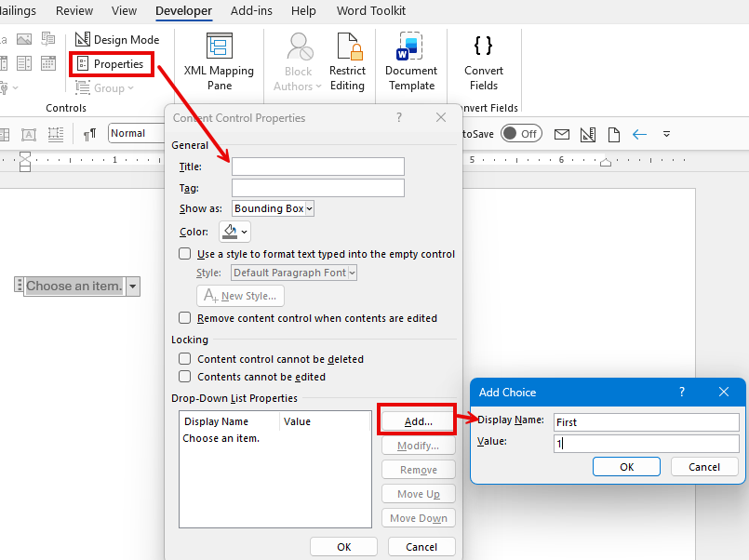Insert Date Picker content control icon

48,63
